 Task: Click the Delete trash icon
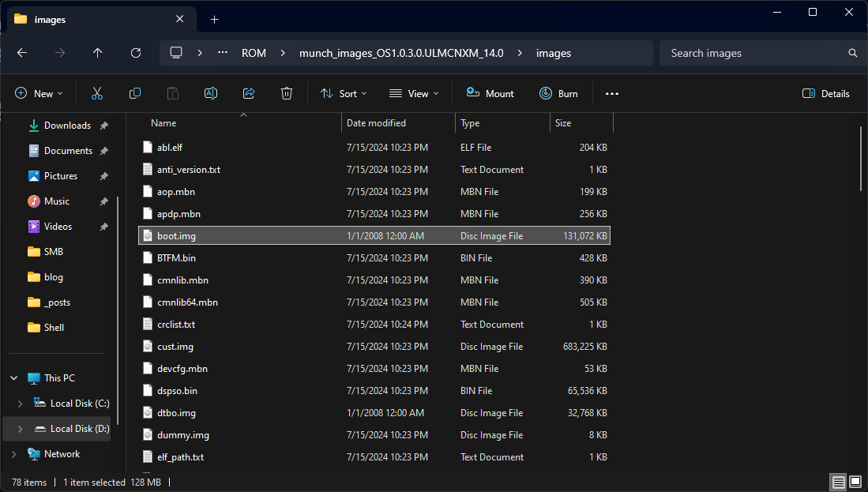287,93
